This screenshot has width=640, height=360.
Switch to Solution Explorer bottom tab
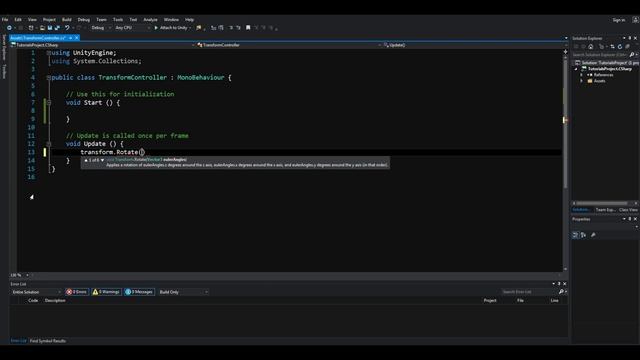(x=581, y=210)
